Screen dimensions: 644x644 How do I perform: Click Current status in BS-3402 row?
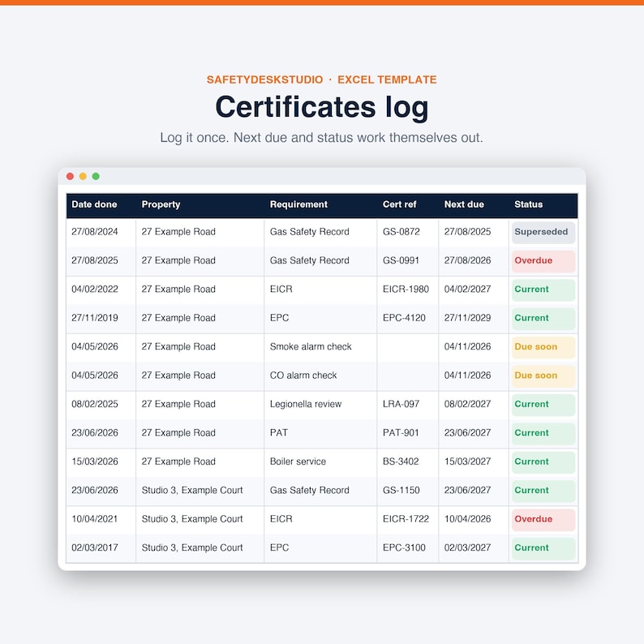click(x=543, y=462)
